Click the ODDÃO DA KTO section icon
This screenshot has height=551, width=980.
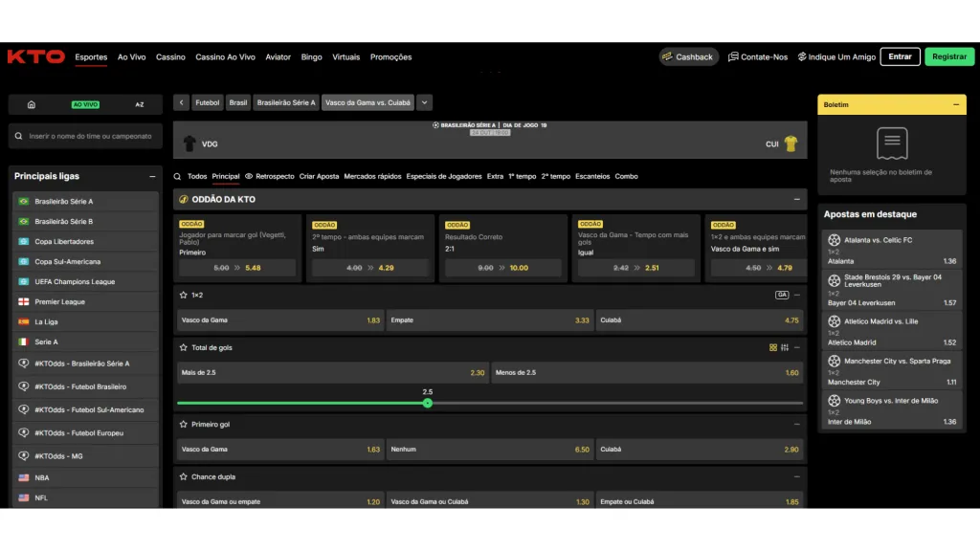184,199
